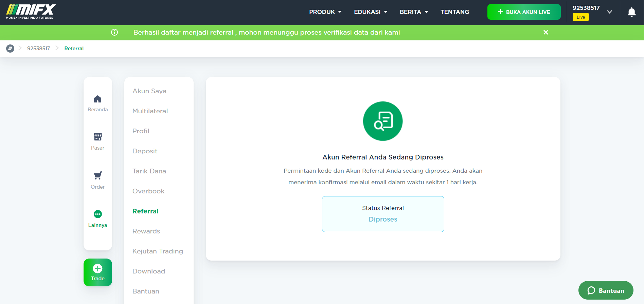The width and height of the screenshot is (644, 304).
Task: Open the TENTANG menu item
Action: tap(455, 12)
